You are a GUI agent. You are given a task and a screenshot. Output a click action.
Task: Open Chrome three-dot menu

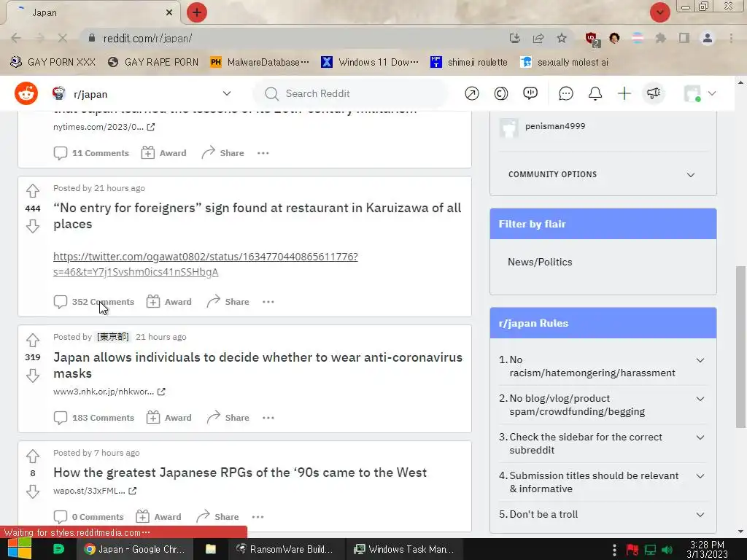pyautogui.click(x=731, y=38)
